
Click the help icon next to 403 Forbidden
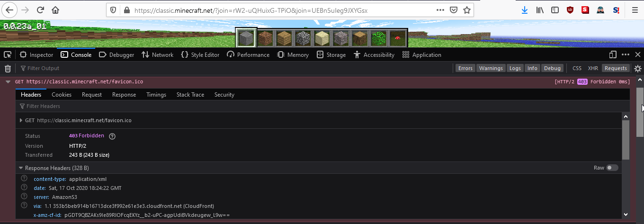(x=112, y=136)
